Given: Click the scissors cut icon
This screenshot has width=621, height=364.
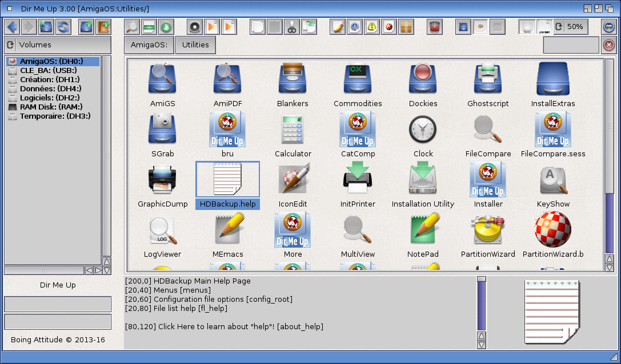Looking at the screenshot, I should pos(292,26).
